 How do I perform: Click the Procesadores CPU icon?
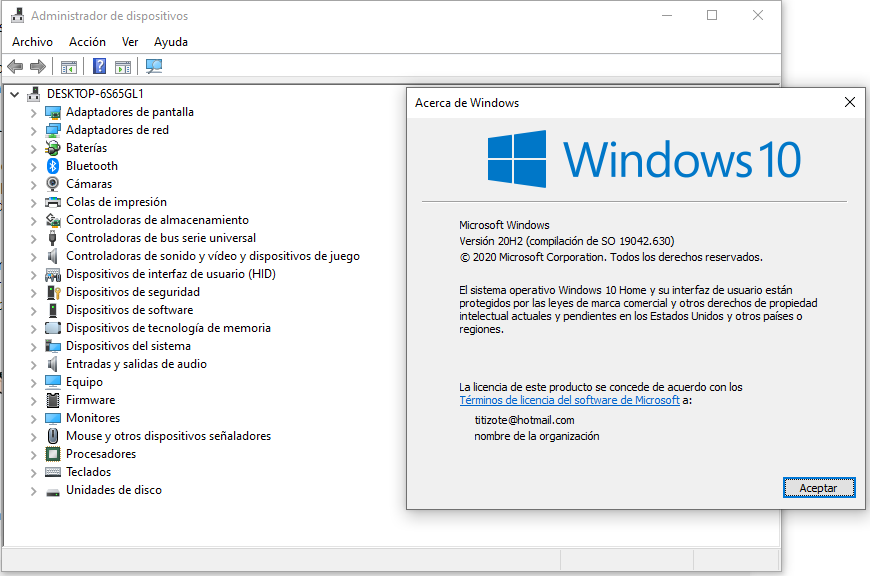click(53, 454)
